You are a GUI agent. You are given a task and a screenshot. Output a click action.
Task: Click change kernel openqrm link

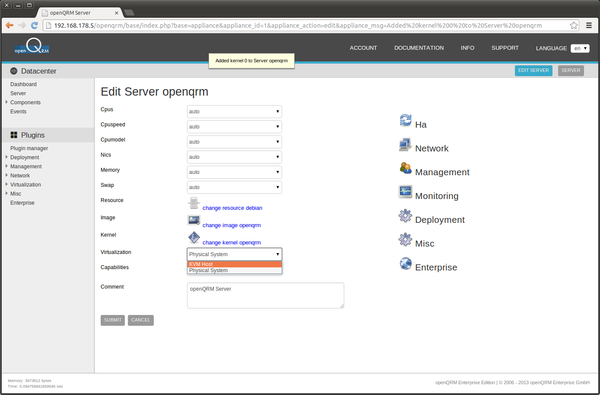232,242
